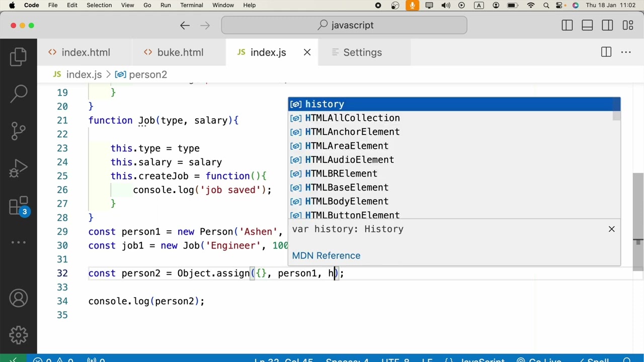Open the Run menu
Image resolution: width=644 pixels, height=362 pixels.
[166, 5]
